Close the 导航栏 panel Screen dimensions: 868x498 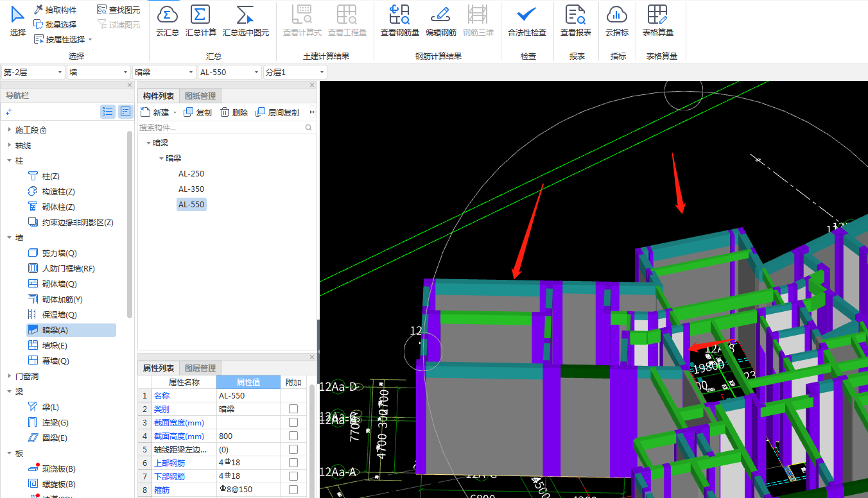(130, 85)
